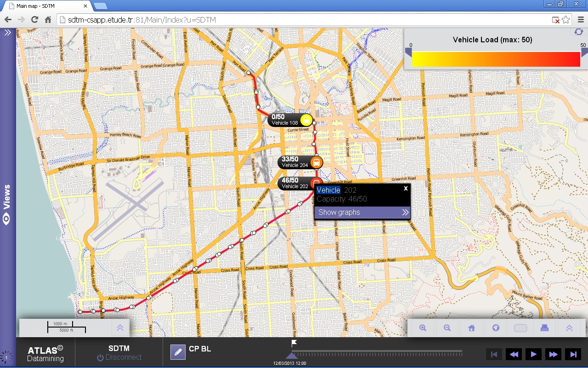Collapse the scale bar panel
The image size is (588, 368).
[120, 328]
